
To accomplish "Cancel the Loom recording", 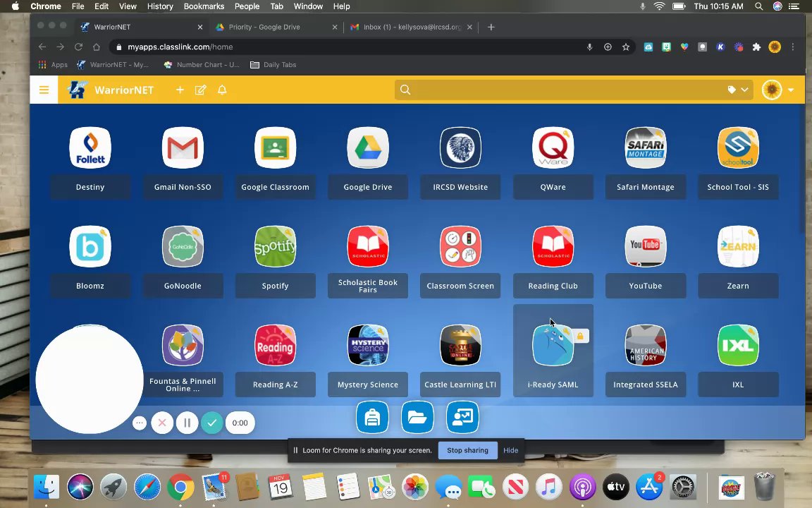I will tap(162, 423).
